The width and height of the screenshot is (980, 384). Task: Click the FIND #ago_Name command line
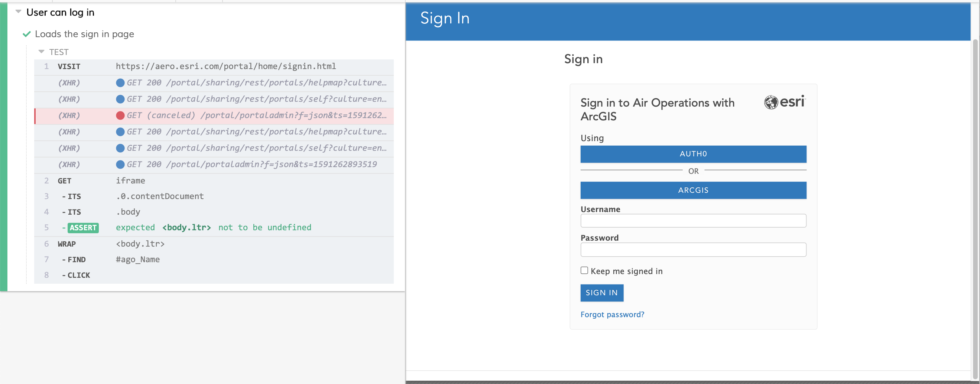coord(138,259)
